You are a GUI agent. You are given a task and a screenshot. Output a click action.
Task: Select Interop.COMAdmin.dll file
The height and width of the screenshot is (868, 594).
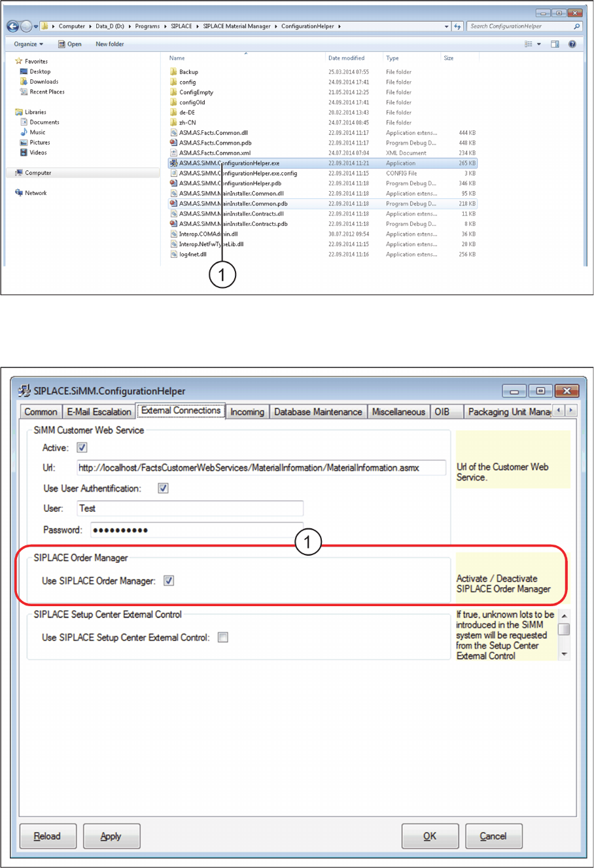click(204, 234)
